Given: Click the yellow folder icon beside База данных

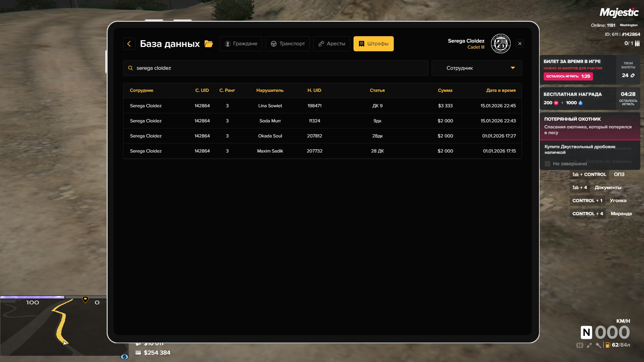Looking at the screenshot, I should pos(209,44).
